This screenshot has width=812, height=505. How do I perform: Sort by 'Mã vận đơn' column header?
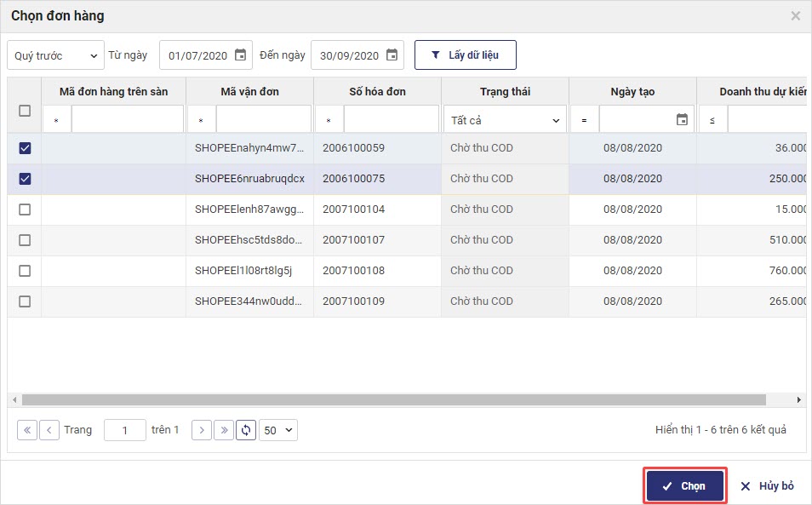[x=249, y=92]
